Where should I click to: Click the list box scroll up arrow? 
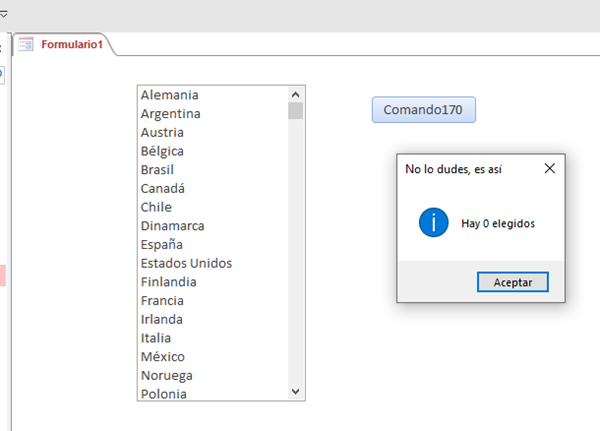295,94
